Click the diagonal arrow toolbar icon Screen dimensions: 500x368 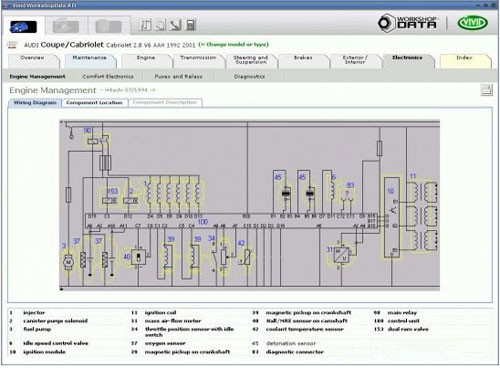pyautogui.click(x=176, y=25)
